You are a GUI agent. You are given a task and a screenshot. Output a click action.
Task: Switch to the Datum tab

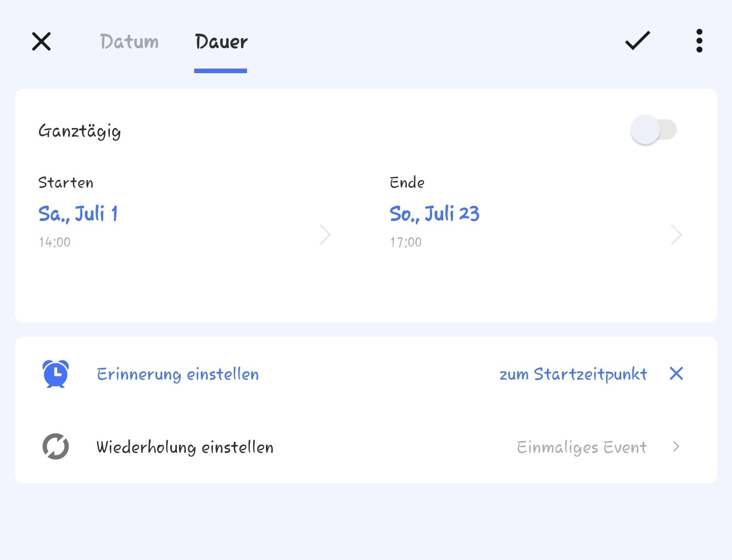pyautogui.click(x=129, y=42)
